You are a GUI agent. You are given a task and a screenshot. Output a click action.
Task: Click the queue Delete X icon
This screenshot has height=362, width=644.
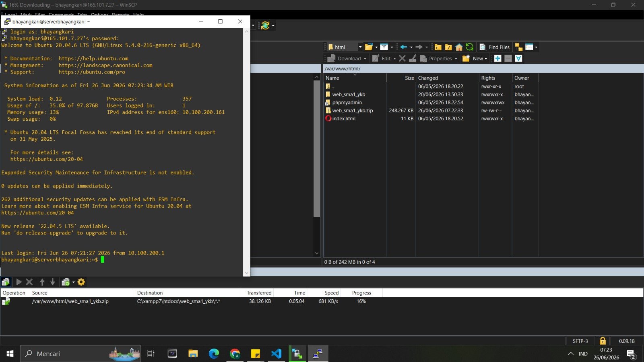point(29,282)
